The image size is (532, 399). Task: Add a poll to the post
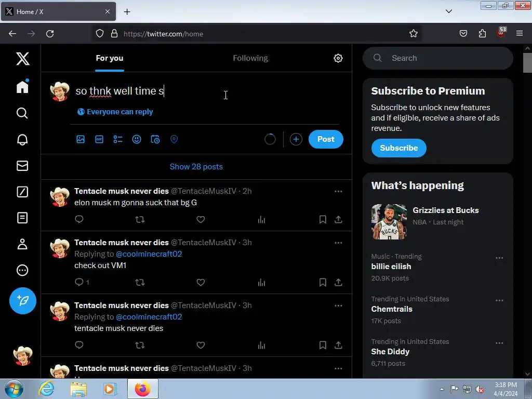[x=118, y=139]
